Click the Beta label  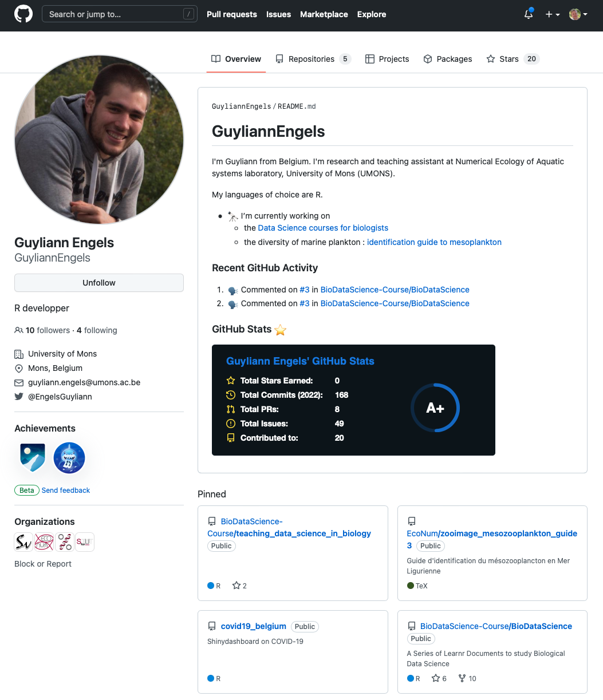27,491
